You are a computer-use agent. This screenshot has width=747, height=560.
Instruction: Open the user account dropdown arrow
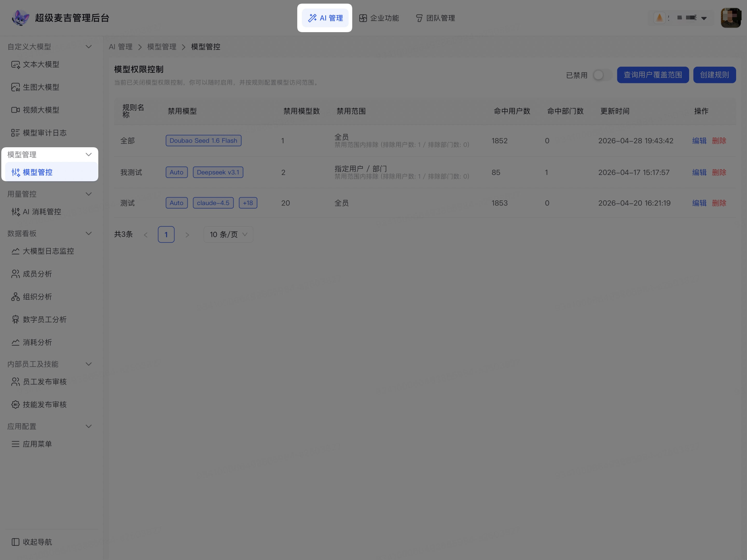(704, 18)
